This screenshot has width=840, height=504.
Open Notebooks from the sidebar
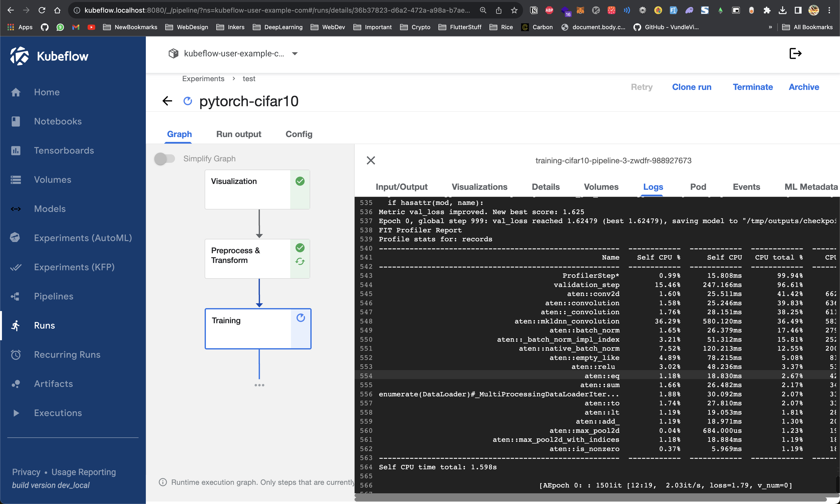tap(58, 121)
